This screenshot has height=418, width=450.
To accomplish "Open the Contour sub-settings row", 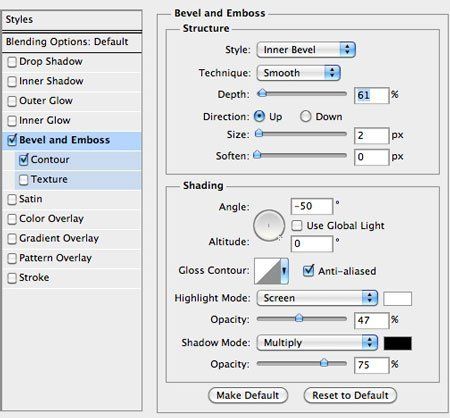I will (78, 160).
